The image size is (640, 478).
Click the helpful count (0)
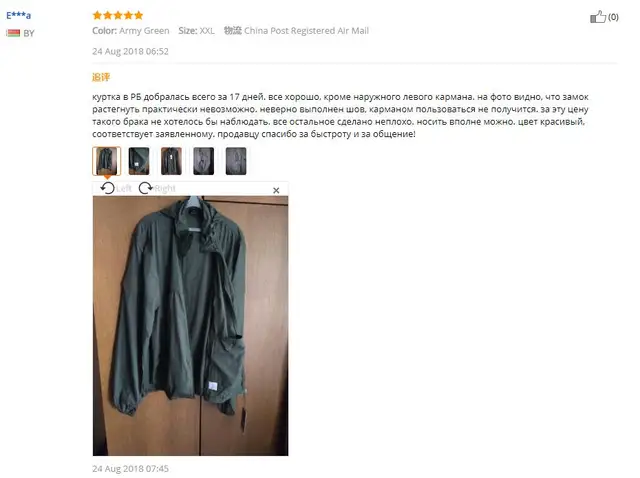click(x=613, y=17)
